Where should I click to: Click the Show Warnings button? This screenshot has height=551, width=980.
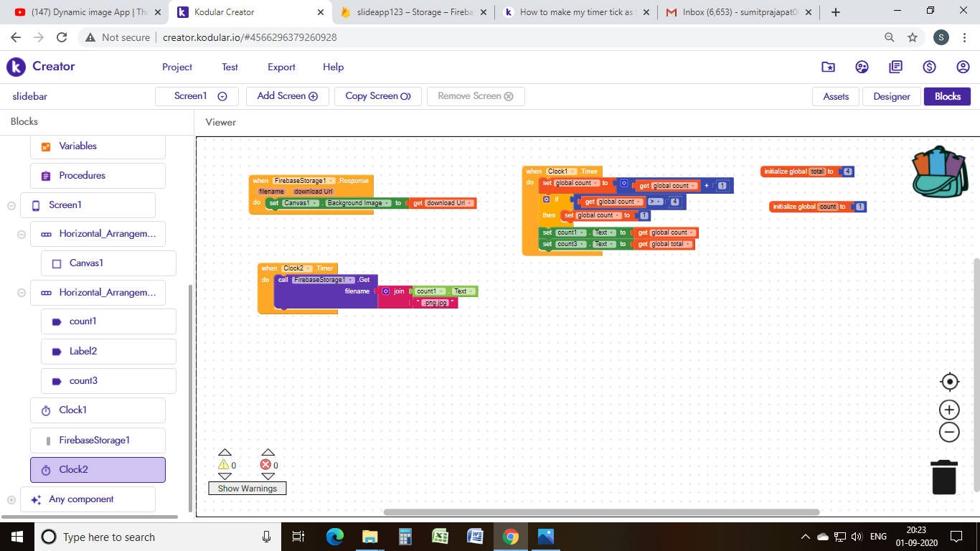[x=248, y=489]
